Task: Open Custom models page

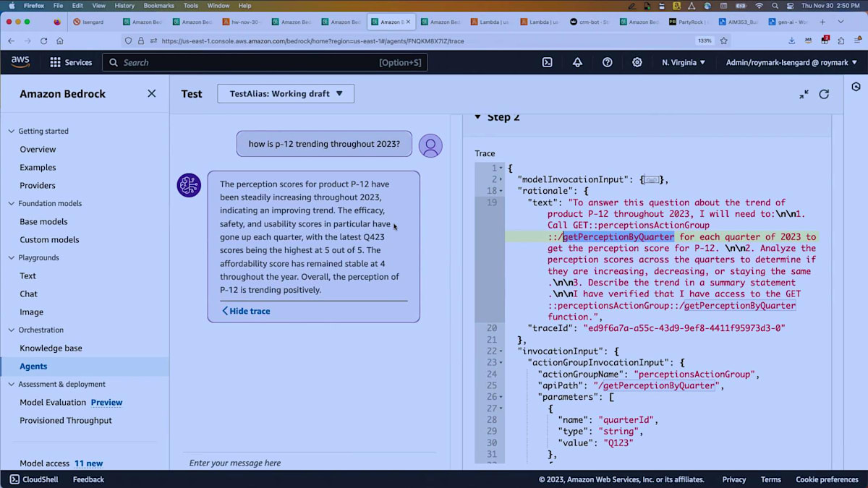Action: tap(49, 240)
